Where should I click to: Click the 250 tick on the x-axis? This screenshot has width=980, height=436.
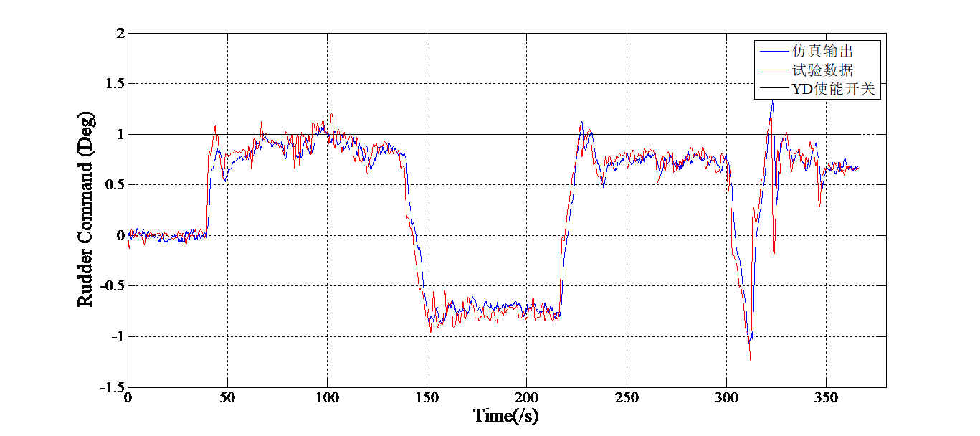pos(627,397)
